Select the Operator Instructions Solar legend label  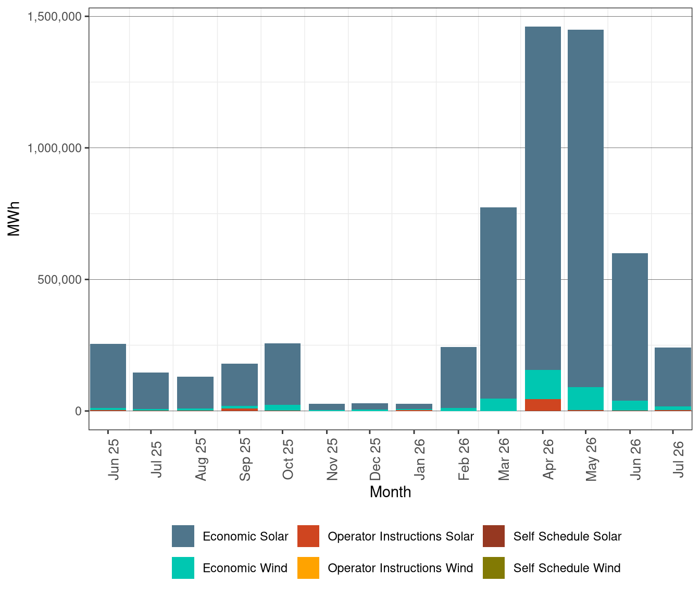401,536
